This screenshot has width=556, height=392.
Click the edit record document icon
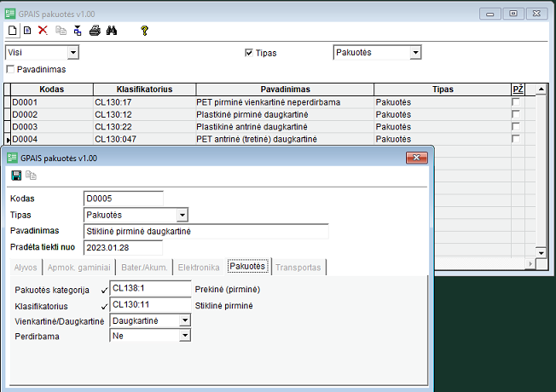(26, 31)
